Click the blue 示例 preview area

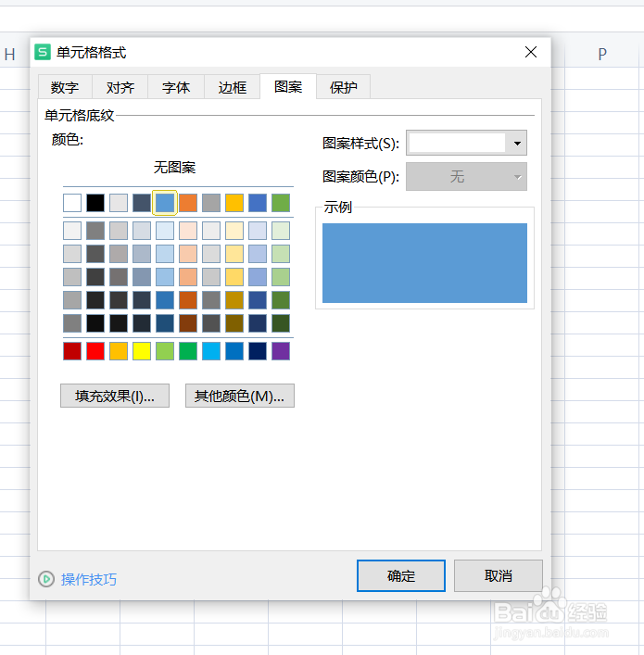424,263
